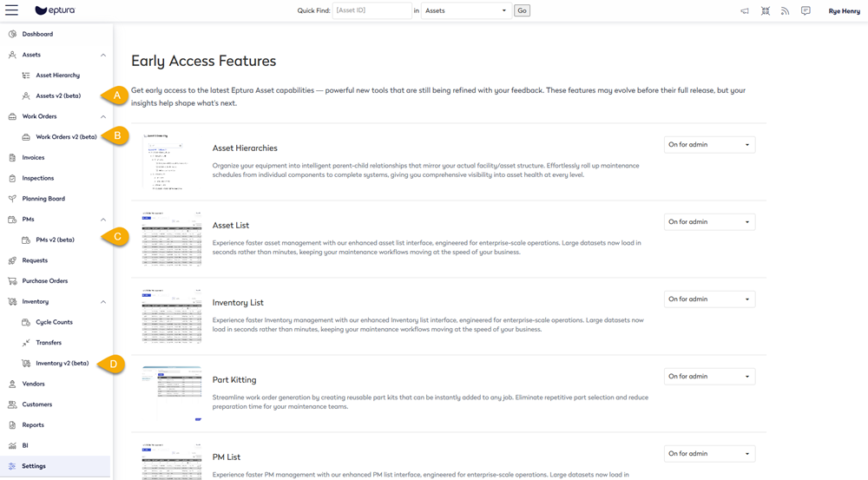Image resolution: width=868 pixels, height=480 pixels.
Task: Open Dashboard from the sidebar
Action: pos(37,34)
